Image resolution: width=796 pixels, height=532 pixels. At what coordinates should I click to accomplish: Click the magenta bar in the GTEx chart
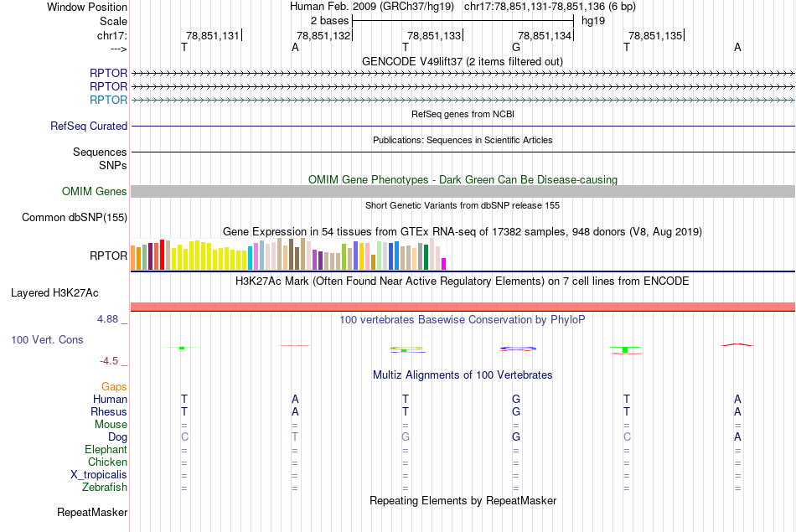[x=444, y=264]
